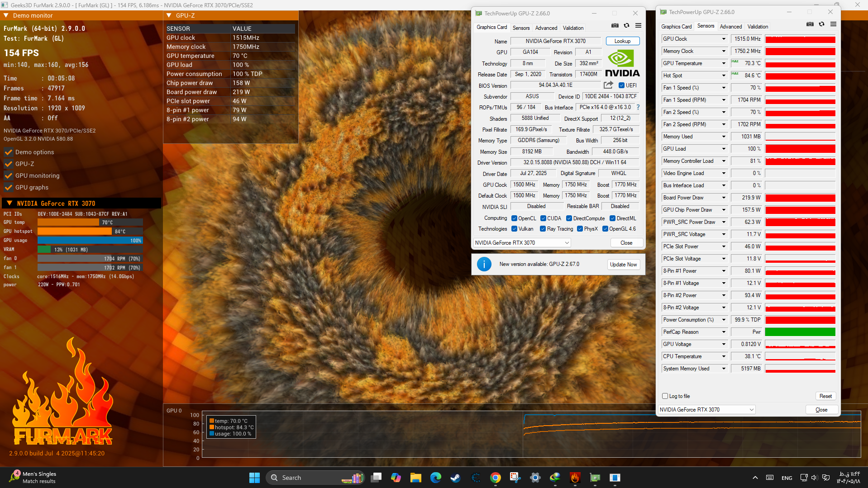Switch to GPU-Z via taskbar icon

click(x=595, y=478)
